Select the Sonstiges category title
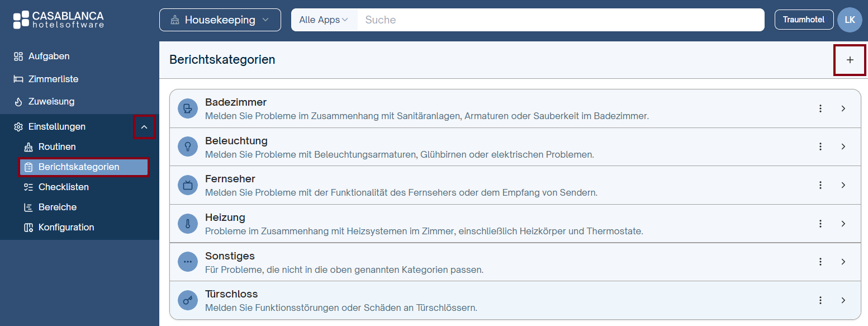 pos(230,256)
